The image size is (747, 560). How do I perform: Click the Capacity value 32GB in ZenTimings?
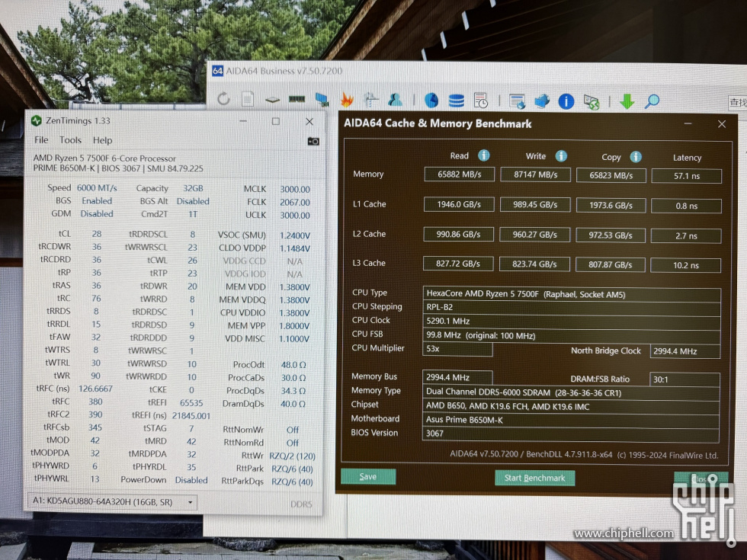coord(193,189)
